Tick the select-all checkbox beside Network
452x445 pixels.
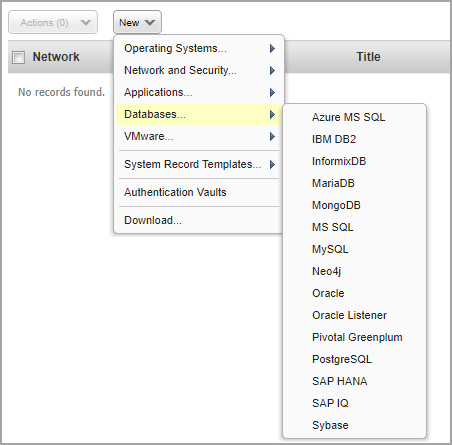pyautogui.click(x=18, y=57)
